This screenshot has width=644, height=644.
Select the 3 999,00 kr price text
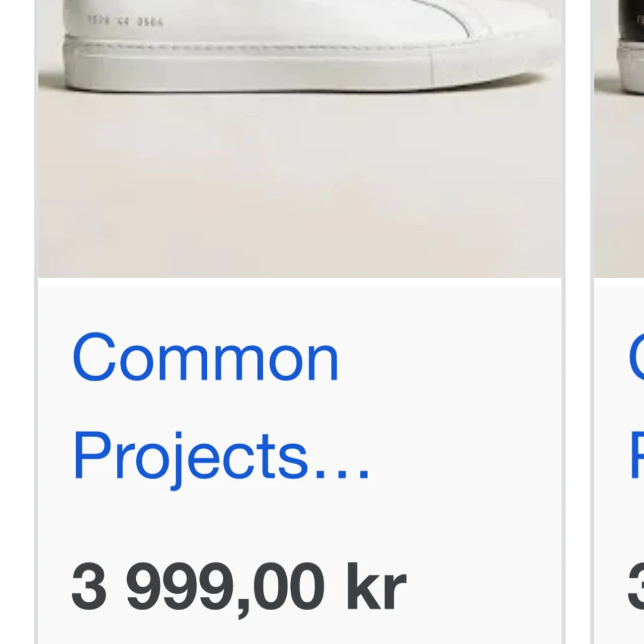point(239,587)
